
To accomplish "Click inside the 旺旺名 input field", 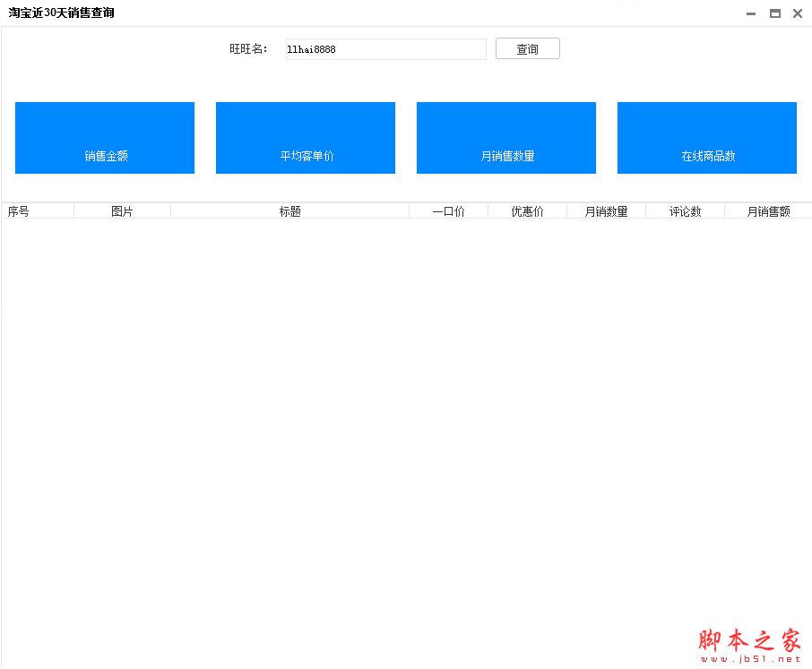I will pos(385,49).
